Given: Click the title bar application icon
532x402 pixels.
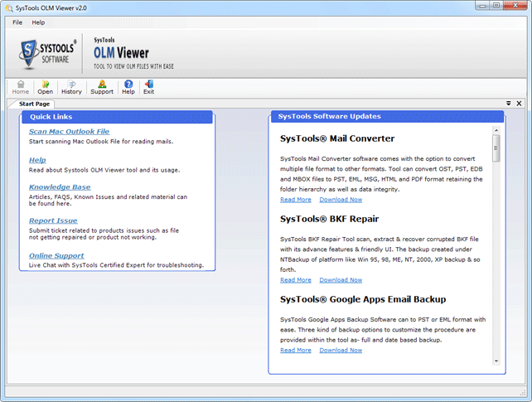Looking at the screenshot, I should point(9,8).
